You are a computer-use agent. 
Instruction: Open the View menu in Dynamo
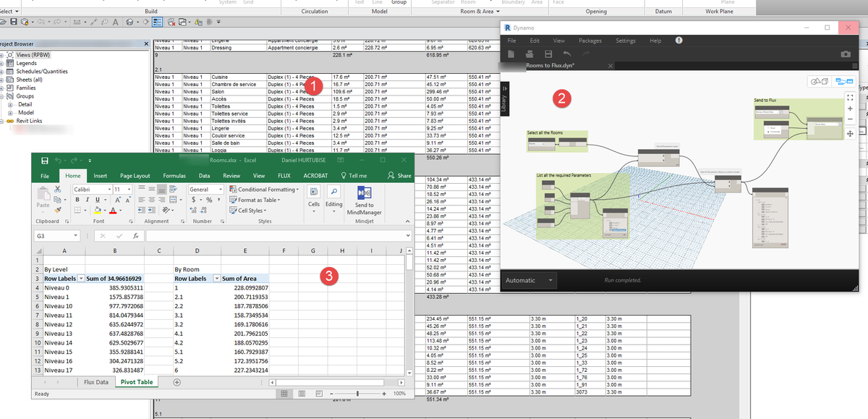pyautogui.click(x=559, y=41)
